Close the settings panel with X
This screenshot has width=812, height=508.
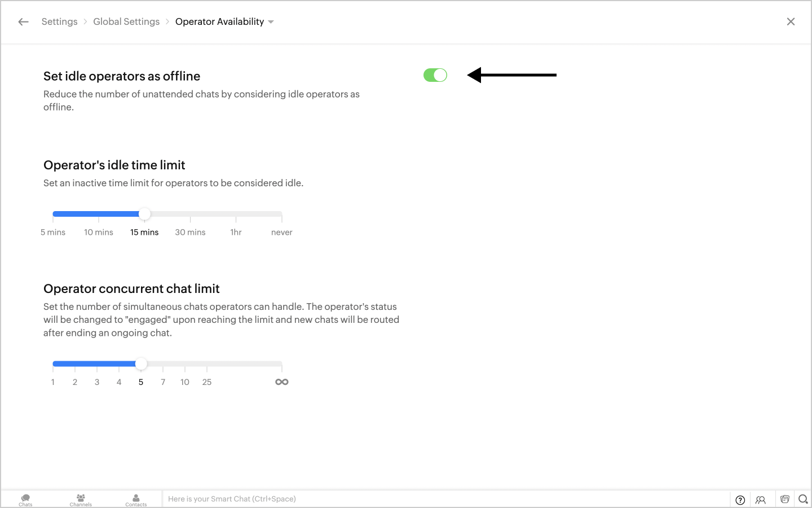(791, 22)
